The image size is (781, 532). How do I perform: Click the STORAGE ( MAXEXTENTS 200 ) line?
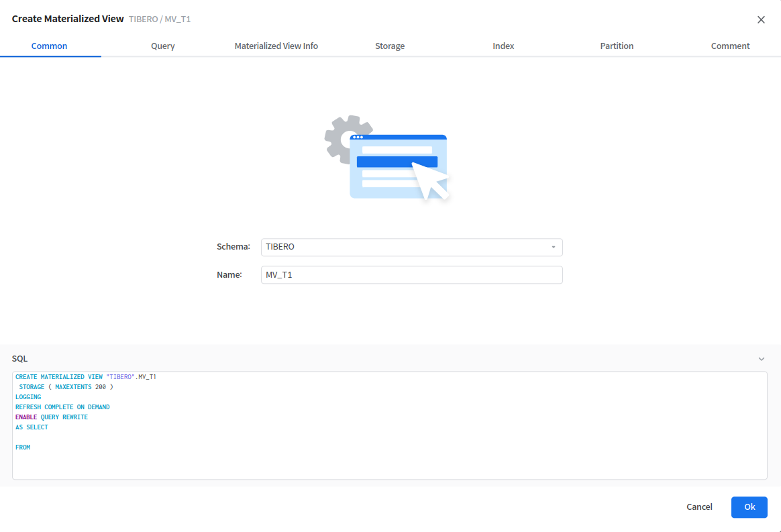[x=66, y=387]
